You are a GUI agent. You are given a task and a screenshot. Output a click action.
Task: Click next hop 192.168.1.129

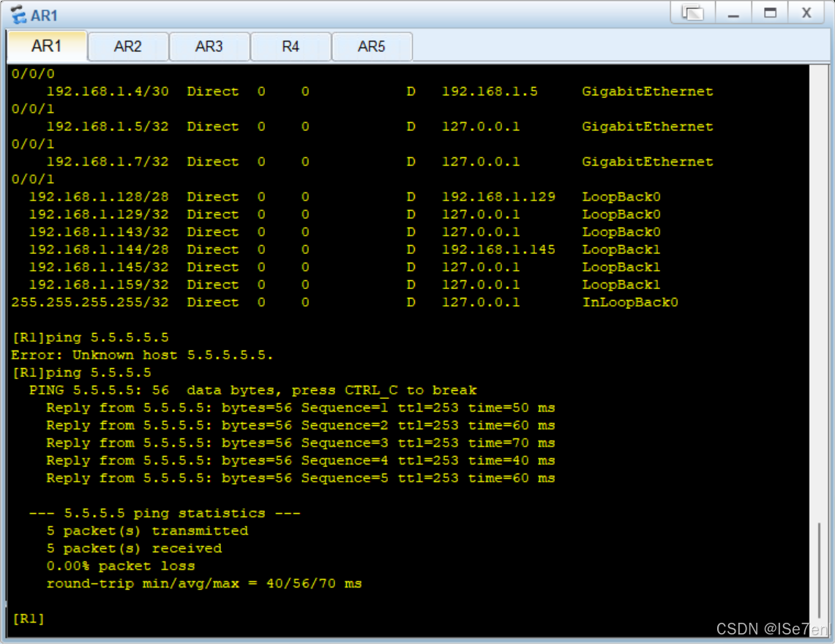pos(498,197)
